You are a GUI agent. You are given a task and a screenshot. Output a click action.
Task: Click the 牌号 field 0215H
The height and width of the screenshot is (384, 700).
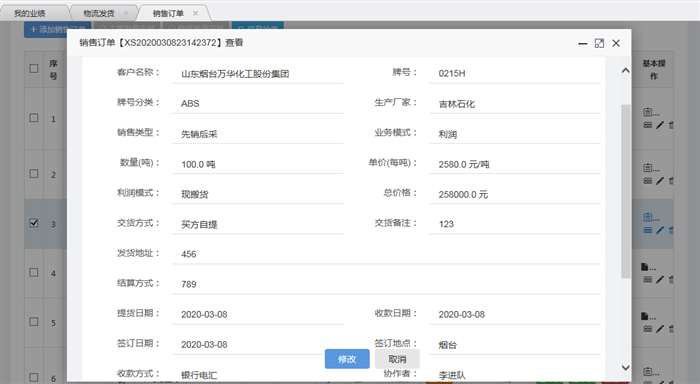pyautogui.click(x=514, y=74)
